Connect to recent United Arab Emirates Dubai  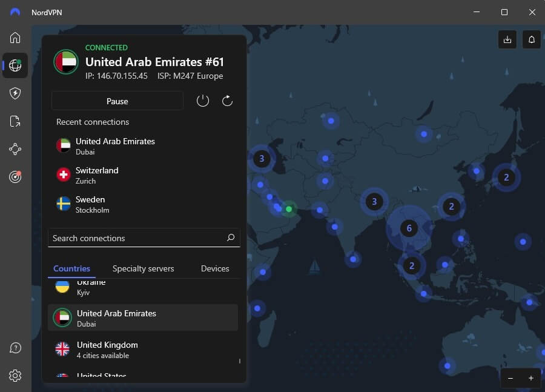(x=144, y=146)
